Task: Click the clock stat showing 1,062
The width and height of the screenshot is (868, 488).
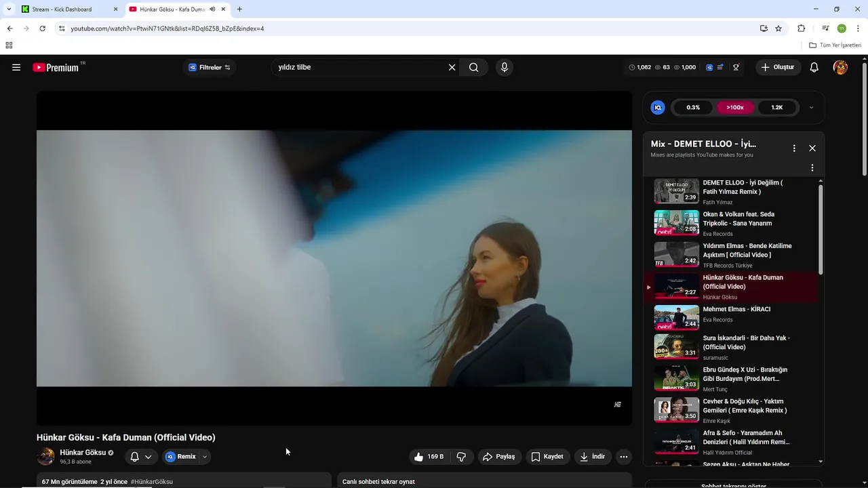Action: coord(640,67)
